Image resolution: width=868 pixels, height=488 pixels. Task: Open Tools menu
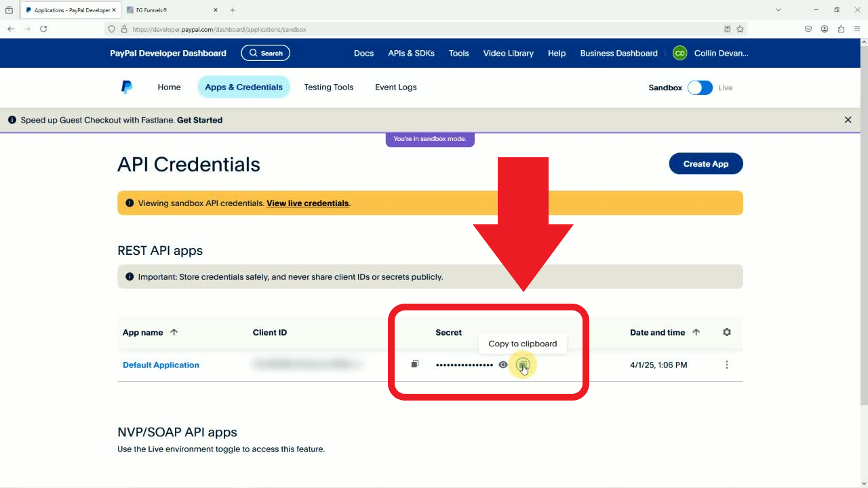click(x=458, y=53)
